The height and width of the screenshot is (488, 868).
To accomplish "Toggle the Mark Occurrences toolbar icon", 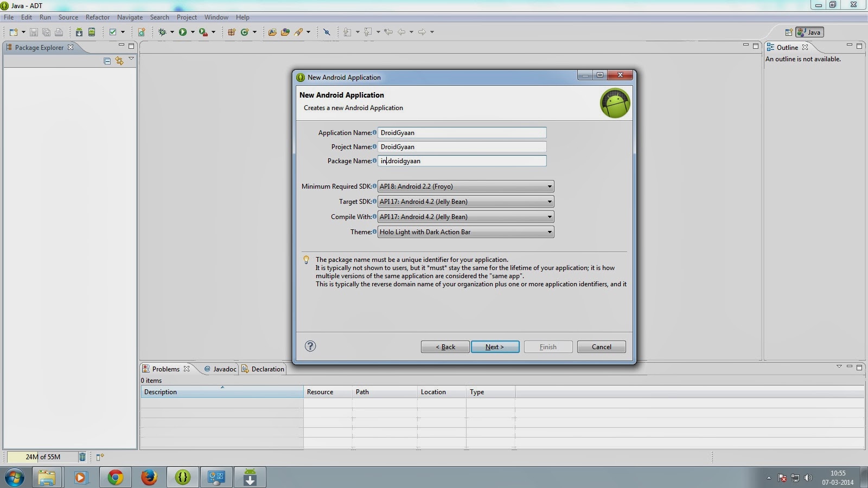I will pos(327,32).
